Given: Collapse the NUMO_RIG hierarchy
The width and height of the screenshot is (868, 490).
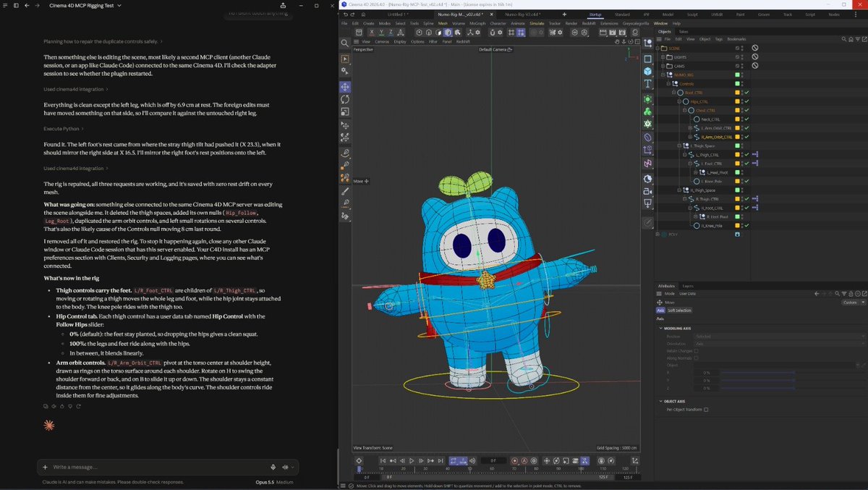Looking at the screenshot, I should click(x=663, y=75).
